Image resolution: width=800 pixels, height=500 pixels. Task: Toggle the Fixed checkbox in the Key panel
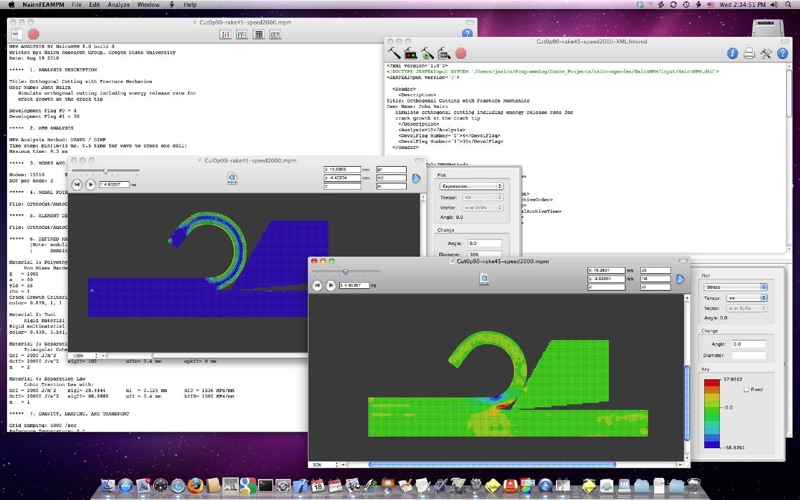pyautogui.click(x=746, y=389)
